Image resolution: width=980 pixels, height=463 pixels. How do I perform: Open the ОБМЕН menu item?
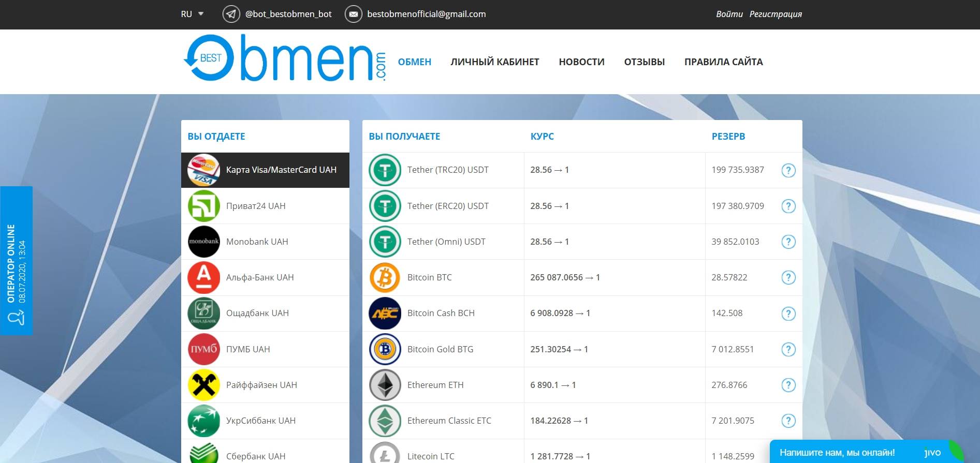coord(414,62)
